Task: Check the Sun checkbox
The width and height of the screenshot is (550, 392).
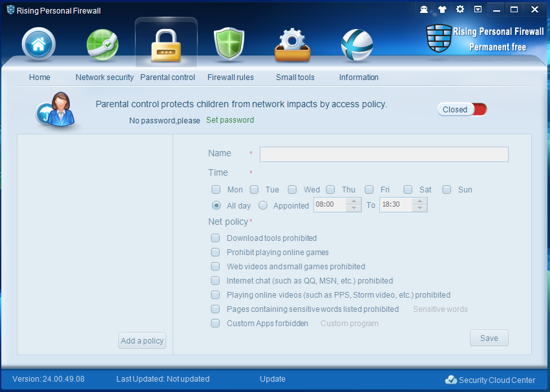Action: (447, 190)
